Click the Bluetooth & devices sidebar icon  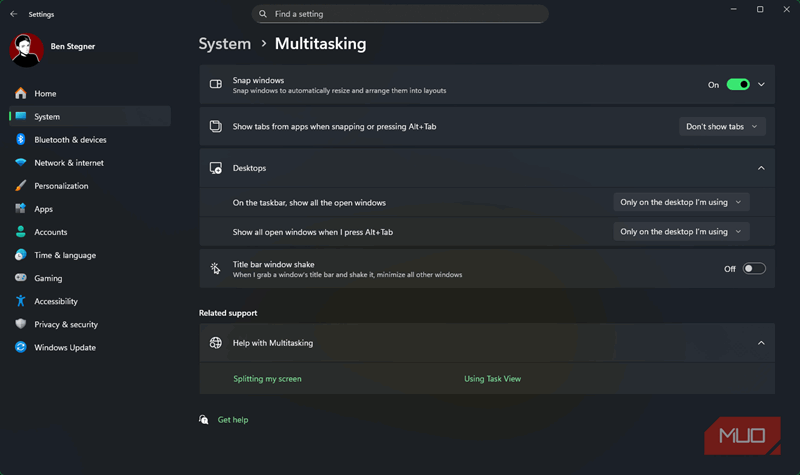point(20,140)
